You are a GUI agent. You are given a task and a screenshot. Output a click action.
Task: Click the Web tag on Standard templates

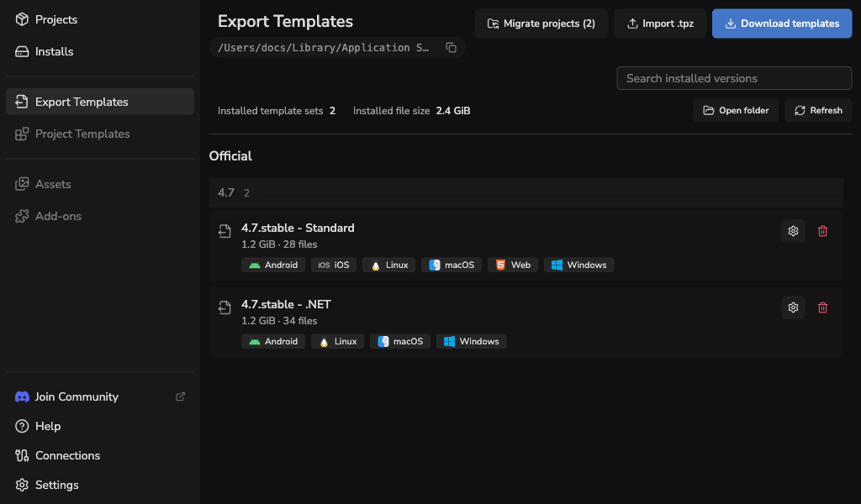pos(513,265)
